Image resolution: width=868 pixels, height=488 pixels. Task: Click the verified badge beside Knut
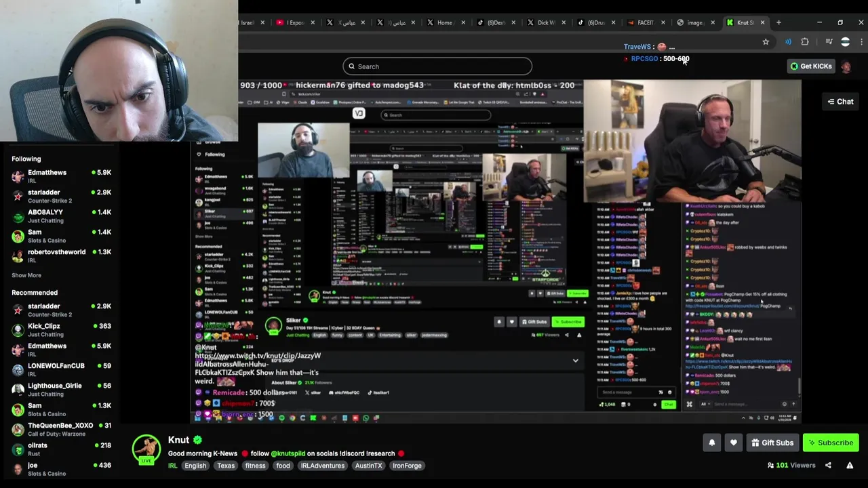pos(197,440)
